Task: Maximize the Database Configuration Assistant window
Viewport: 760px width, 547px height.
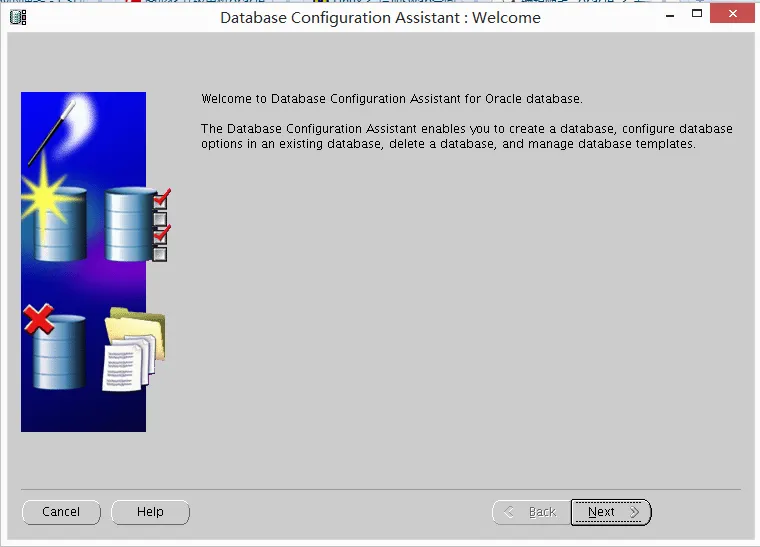Action: point(697,14)
